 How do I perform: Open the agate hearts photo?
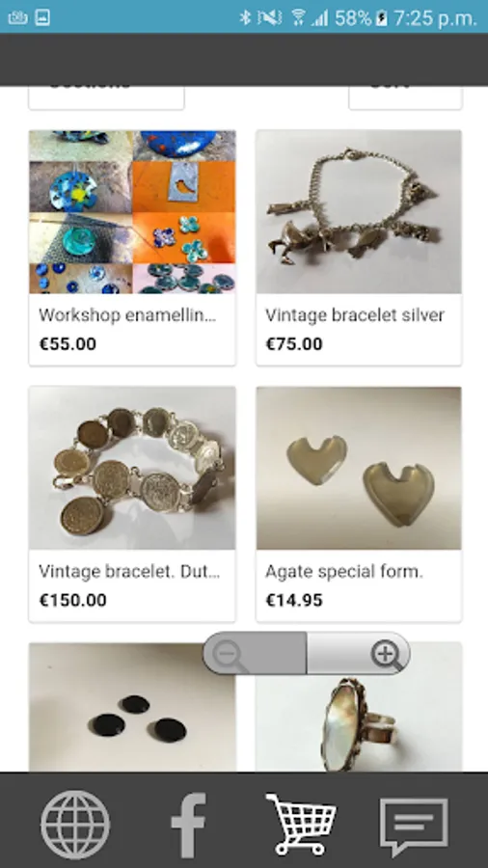click(359, 468)
